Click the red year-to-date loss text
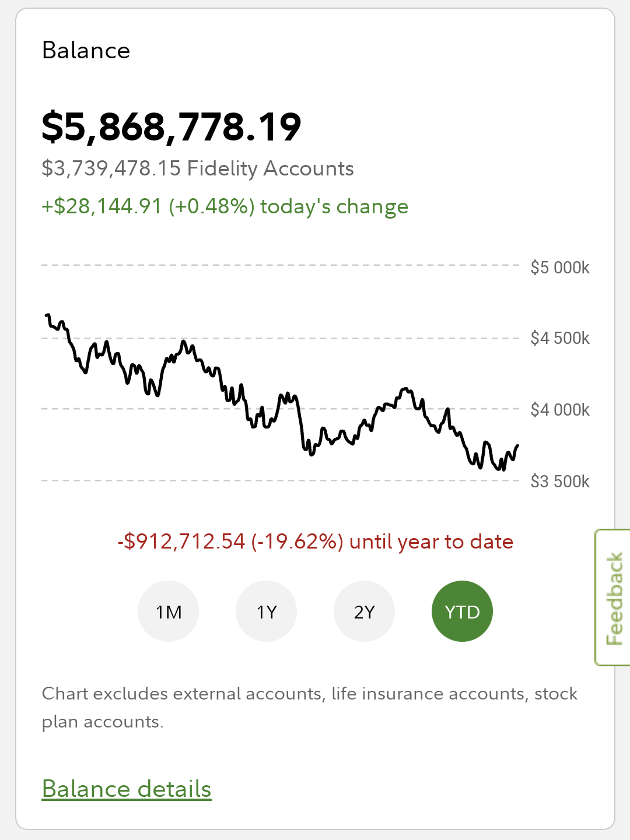The height and width of the screenshot is (840, 630). tap(315, 542)
